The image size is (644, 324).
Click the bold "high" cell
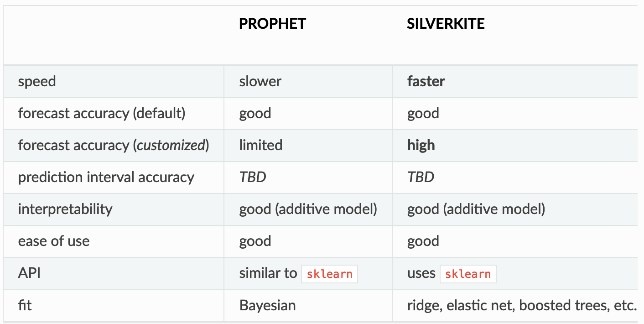421,146
